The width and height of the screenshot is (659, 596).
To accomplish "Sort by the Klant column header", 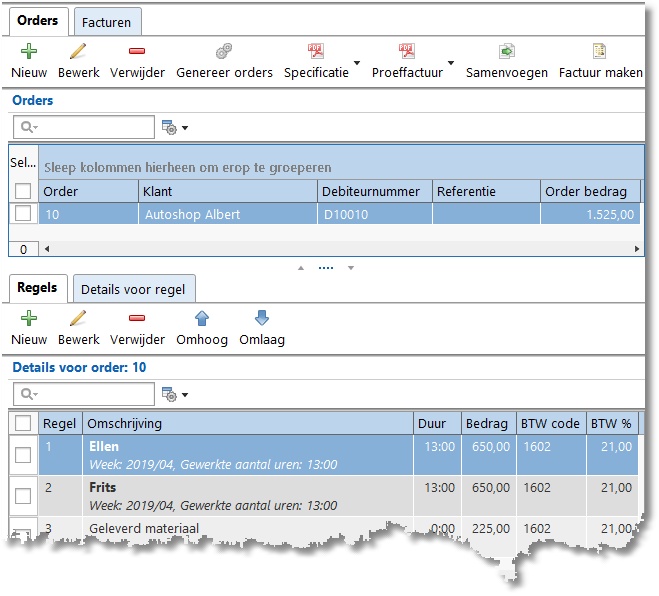I will [x=227, y=191].
